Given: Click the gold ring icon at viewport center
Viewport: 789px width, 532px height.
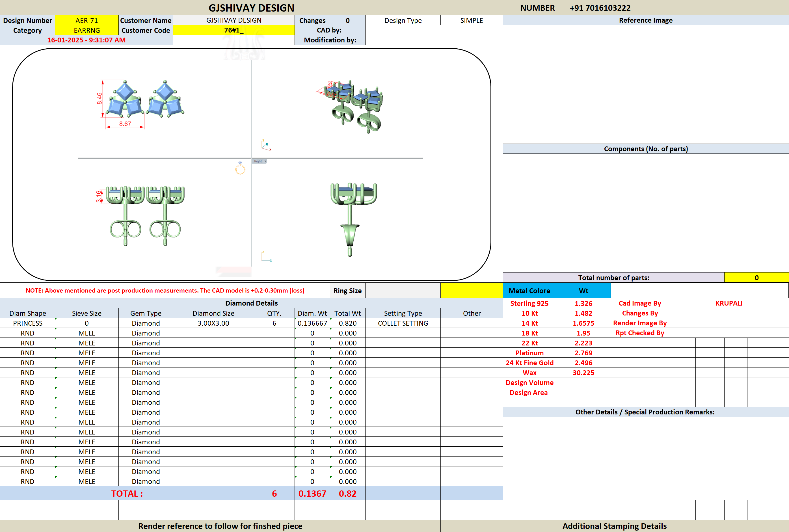Looking at the screenshot, I should [240, 168].
